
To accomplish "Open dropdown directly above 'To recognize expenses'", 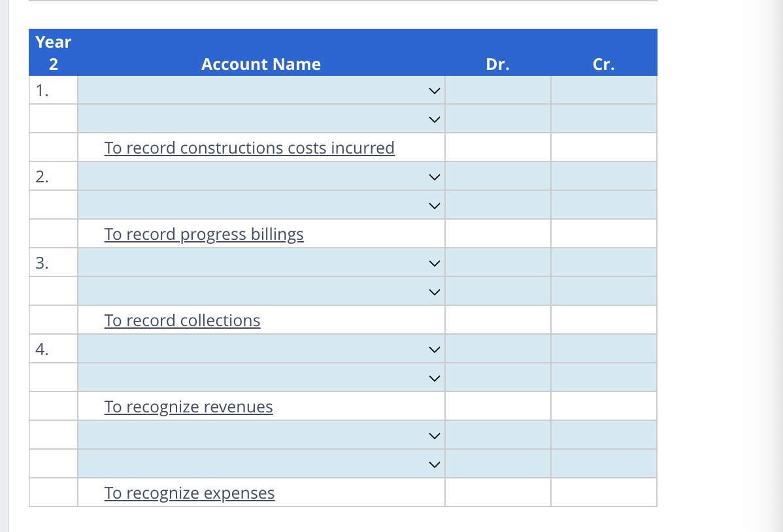I will [261, 464].
